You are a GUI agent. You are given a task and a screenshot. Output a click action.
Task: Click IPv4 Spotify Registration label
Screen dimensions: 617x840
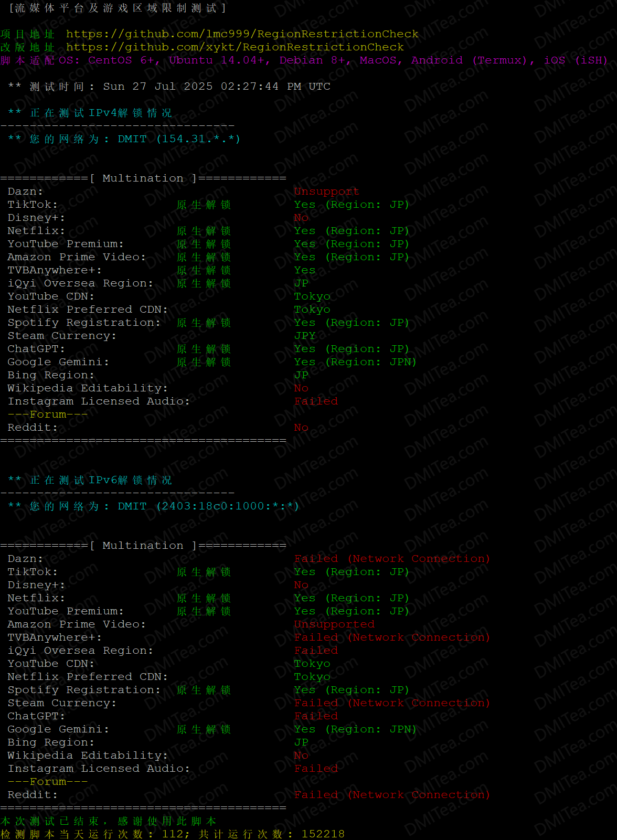pos(84,323)
